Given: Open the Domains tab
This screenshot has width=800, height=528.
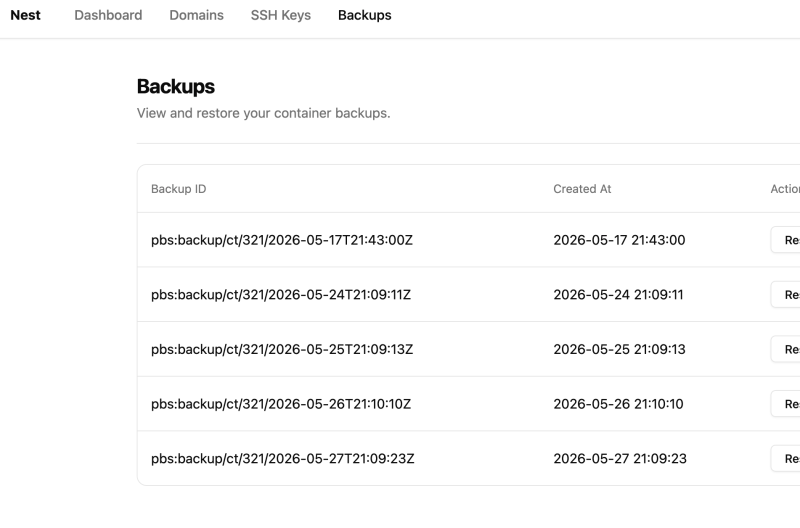Looking at the screenshot, I should point(196,15).
